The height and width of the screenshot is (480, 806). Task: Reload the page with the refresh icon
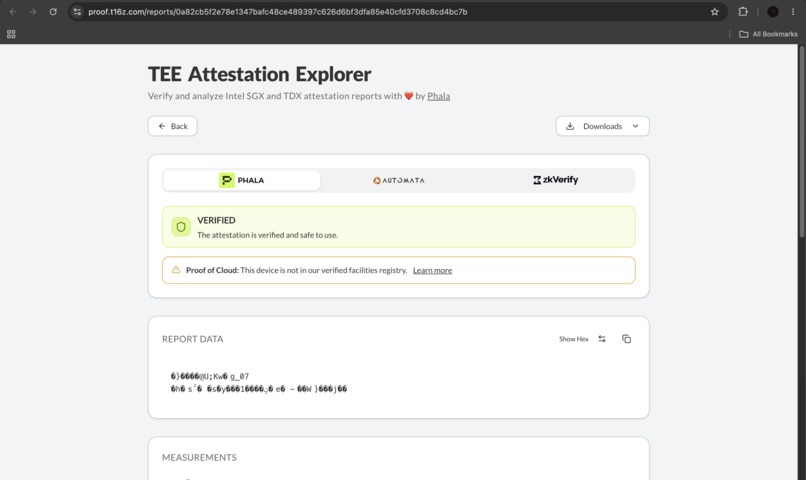tap(53, 12)
